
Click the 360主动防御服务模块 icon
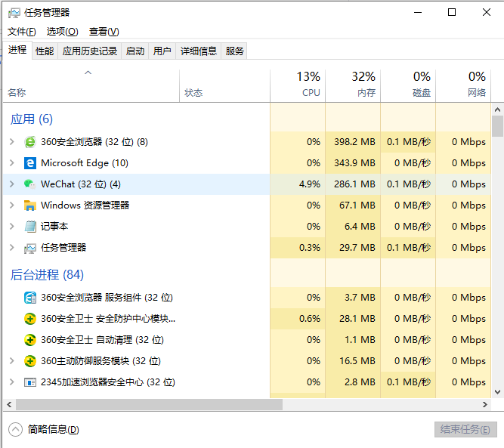pyautogui.click(x=30, y=361)
